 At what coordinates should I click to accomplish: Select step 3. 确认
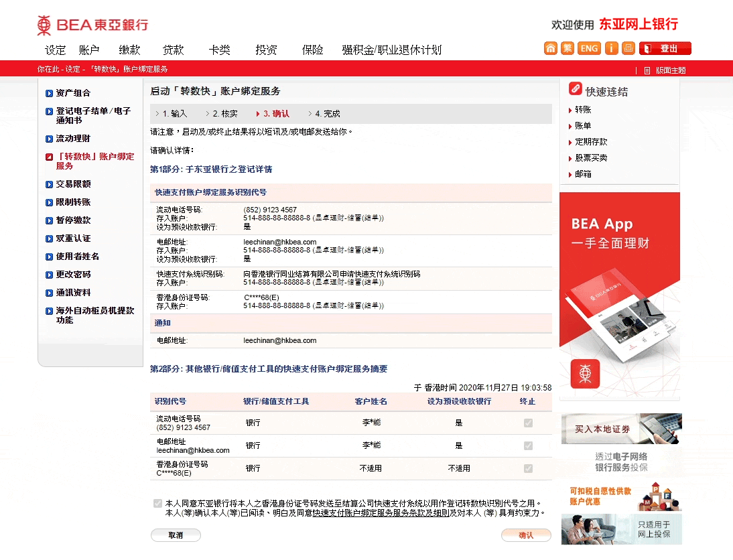[273, 114]
